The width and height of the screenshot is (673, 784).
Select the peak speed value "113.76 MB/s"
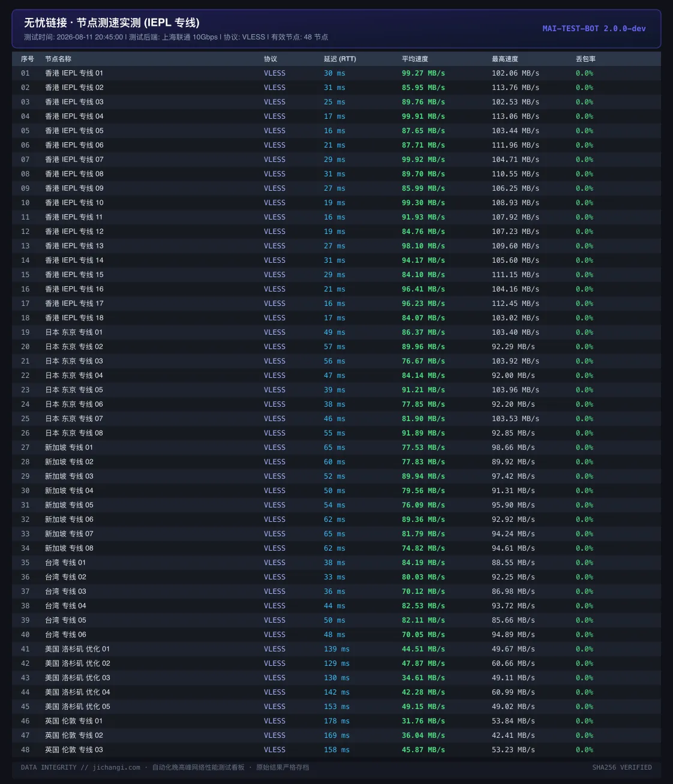pyautogui.click(x=515, y=88)
